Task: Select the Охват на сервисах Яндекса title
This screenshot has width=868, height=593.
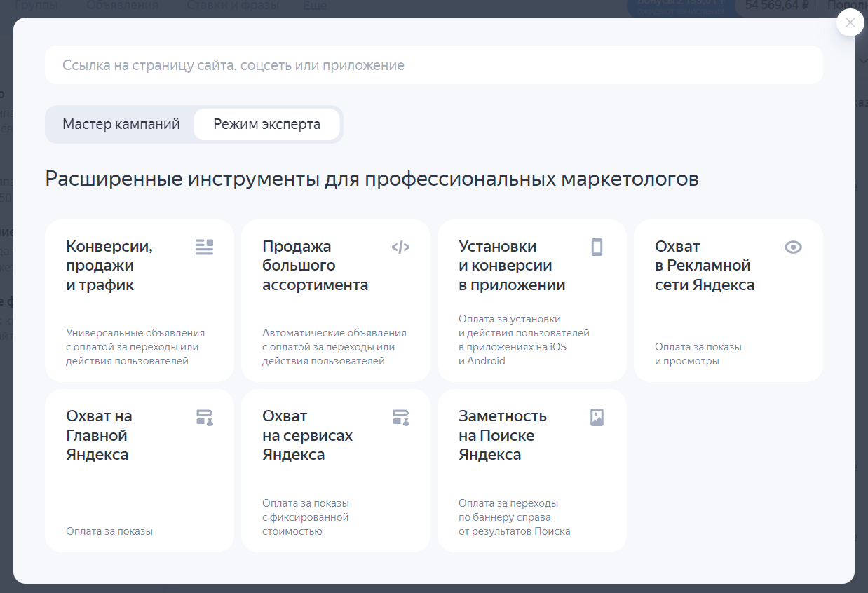Action: (307, 435)
